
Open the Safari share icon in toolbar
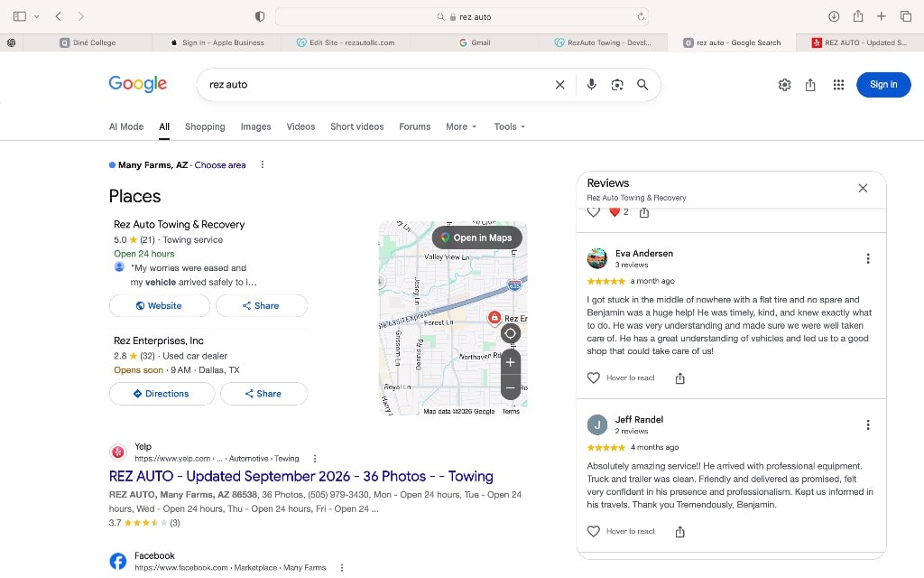(858, 16)
